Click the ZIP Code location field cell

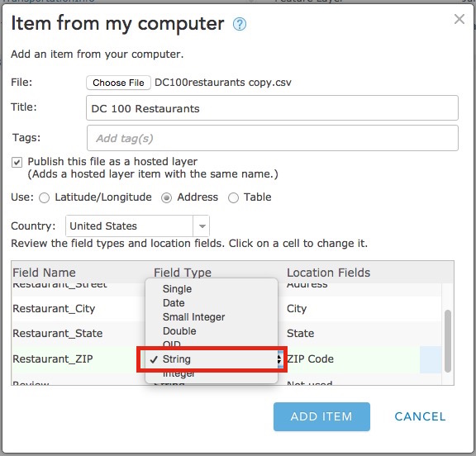353,359
